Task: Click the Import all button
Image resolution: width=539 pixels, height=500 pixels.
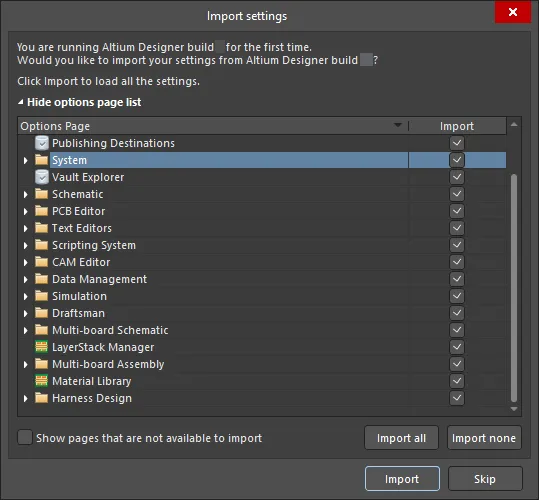Action: pyautogui.click(x=401, y=438)
